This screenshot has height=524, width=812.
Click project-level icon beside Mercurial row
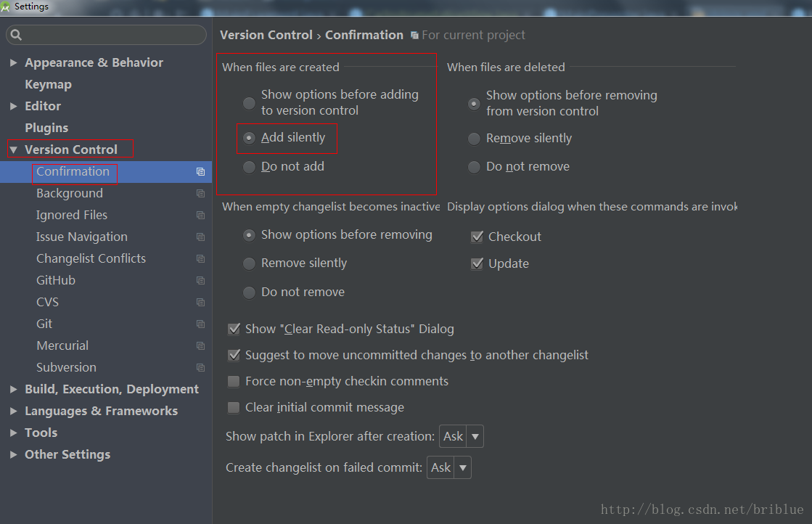click(x=200, y=345)
